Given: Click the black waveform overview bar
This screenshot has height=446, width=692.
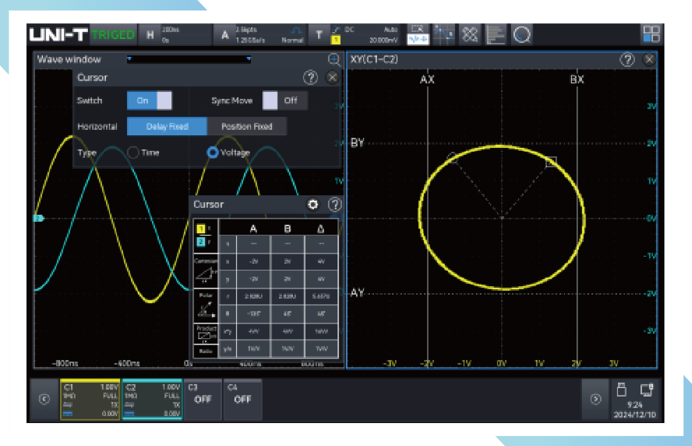Looking at the screenshot, I should [189, 60].
